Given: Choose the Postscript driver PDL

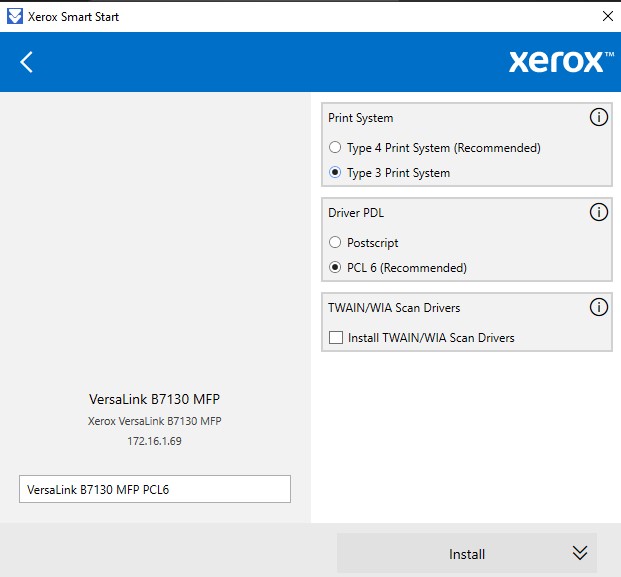Looking at the screenshot, I should [x=335, y=242].
